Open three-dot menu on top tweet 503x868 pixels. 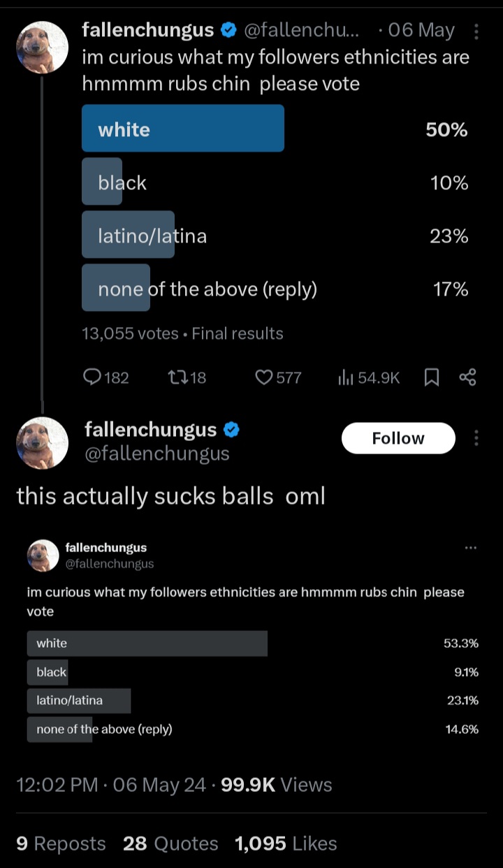tap(476, 31)
